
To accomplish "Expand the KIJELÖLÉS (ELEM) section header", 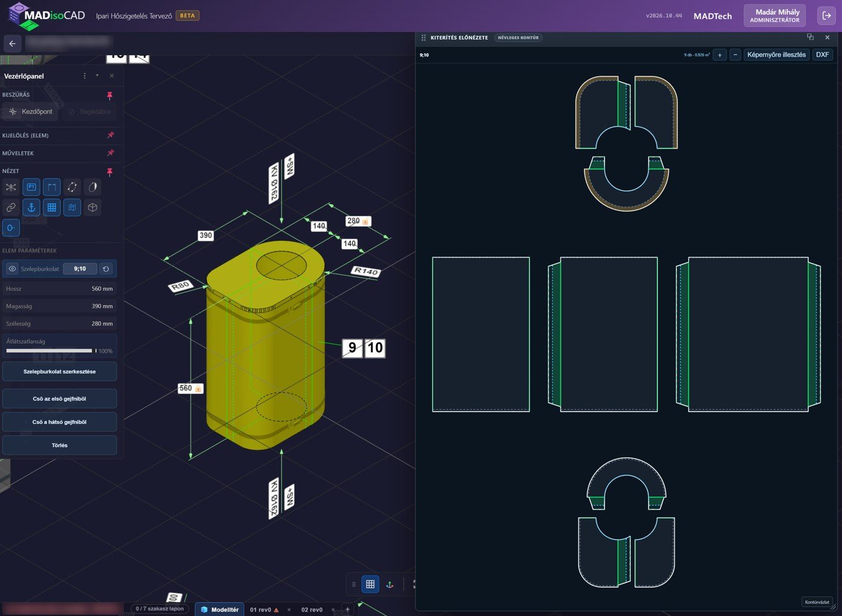I will (x=25, y=136).
